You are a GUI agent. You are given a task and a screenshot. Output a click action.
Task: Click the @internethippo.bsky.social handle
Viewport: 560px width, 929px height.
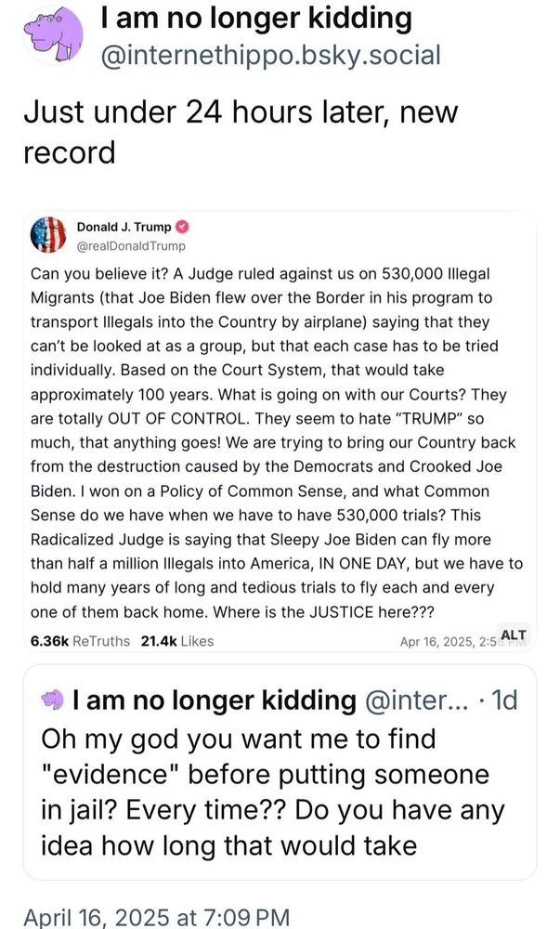coord(269,56)
